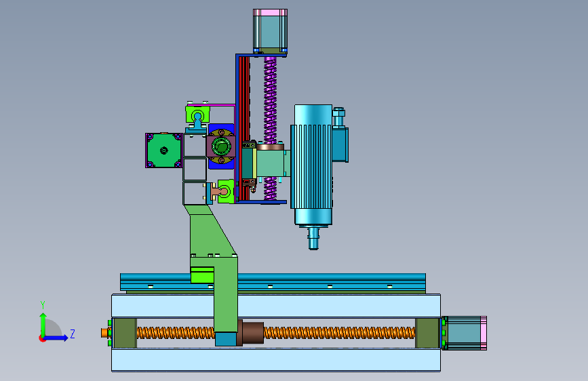Select the cyan spindle motor body
This screenshot has width=588, height=381.
coord(313,165)
